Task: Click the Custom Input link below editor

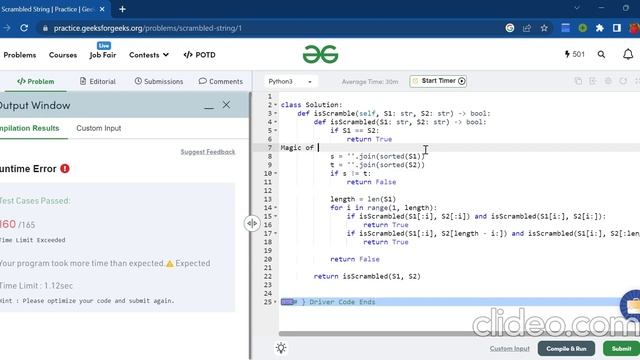Action: (509, 349)
